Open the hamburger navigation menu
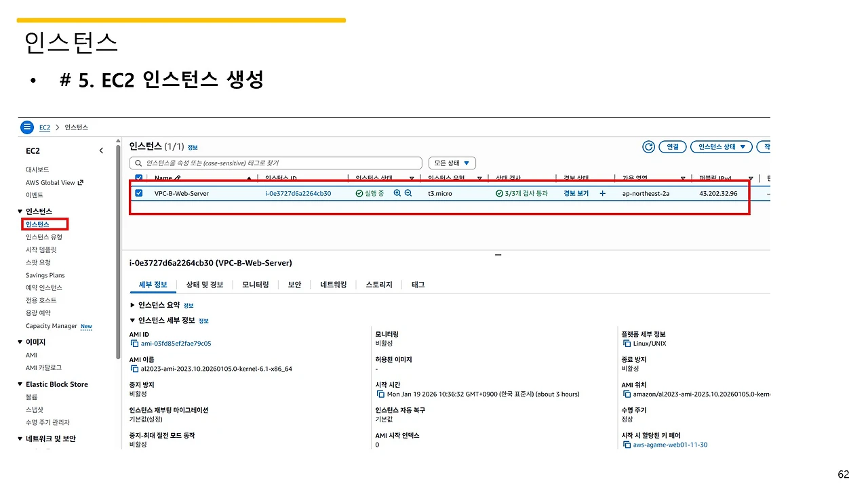Image resolution: width=868 pixels, height=488 pixels. click(27, 127)
